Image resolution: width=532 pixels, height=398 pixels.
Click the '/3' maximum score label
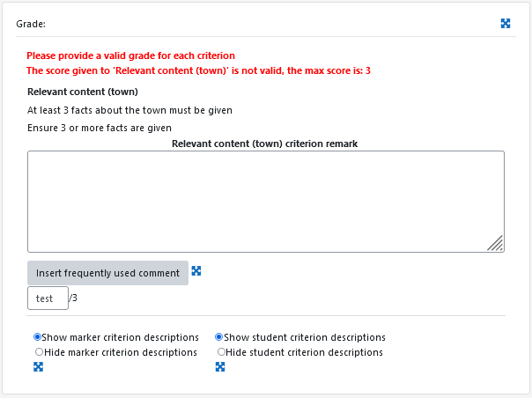click(x=73, y=298)
